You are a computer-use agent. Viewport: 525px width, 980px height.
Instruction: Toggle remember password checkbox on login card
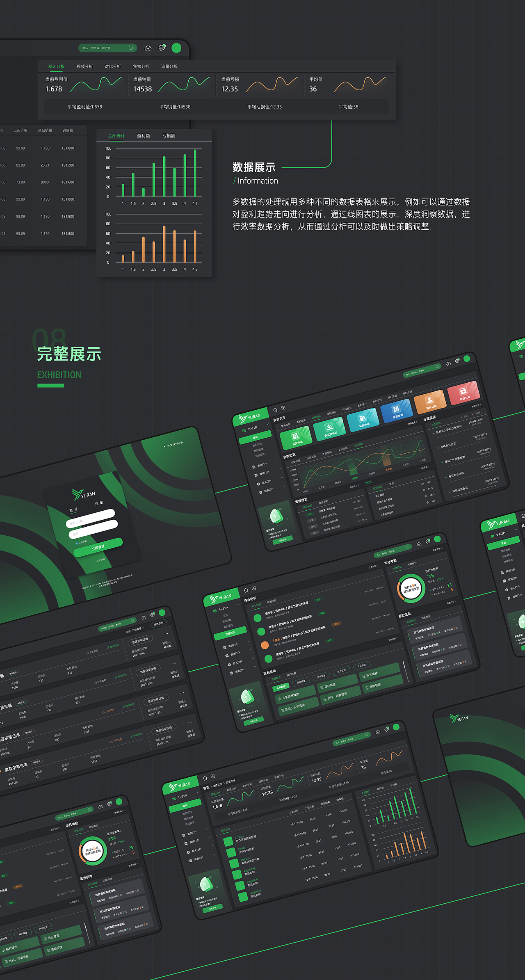coord(77,543)
